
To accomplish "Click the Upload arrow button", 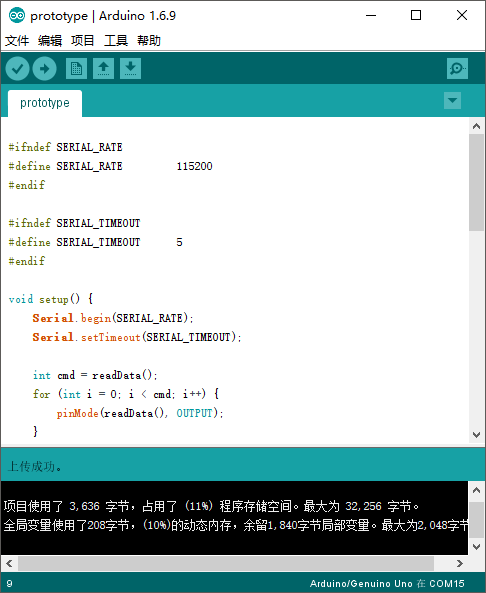I will click(45, 69).
